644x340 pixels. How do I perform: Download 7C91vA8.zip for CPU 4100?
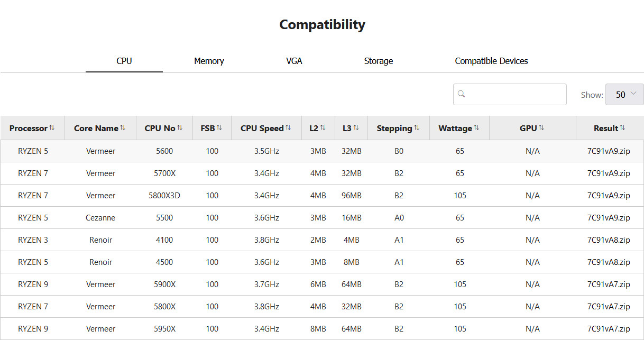coord(609,240)
